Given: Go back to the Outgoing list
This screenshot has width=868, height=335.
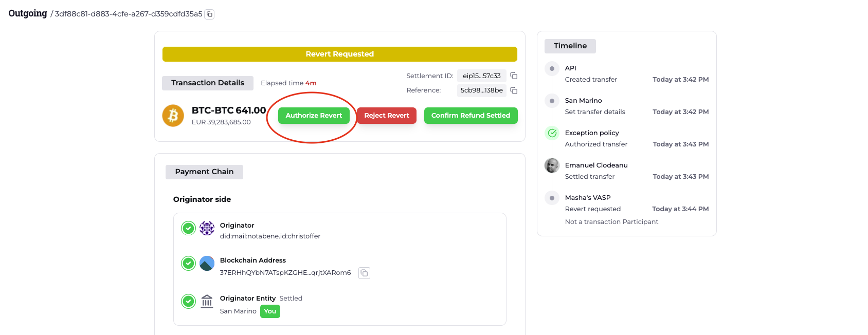Looking at the screenshot, I should tap(28, 13).
